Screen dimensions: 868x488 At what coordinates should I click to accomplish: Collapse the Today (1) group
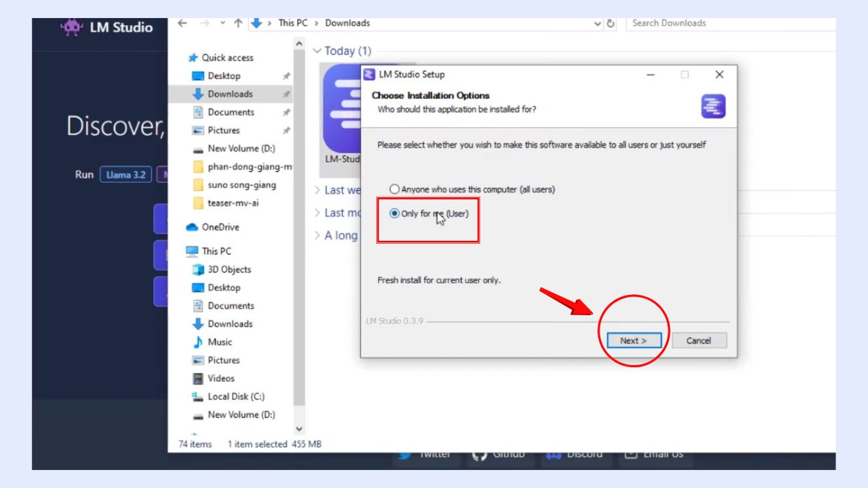click(317, 51)
